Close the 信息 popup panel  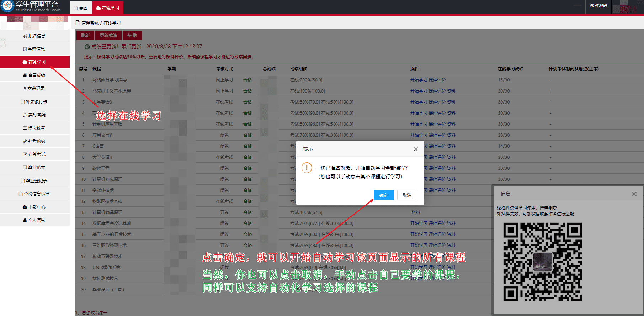point(634,194)
